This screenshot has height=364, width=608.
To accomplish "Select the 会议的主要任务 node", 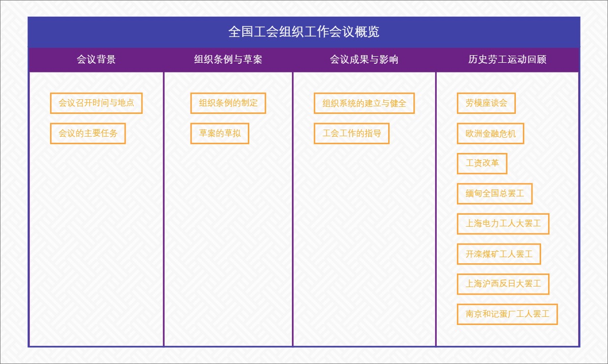I will click(88, 134).
